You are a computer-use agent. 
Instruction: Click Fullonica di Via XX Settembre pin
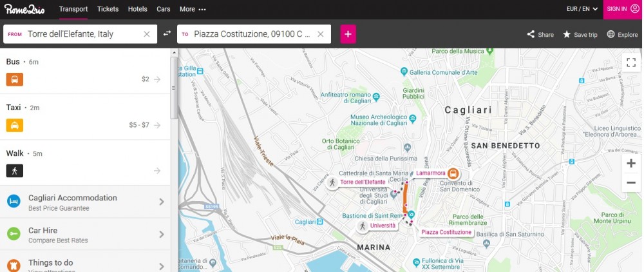pyautogui.click(x=416, y=261)
